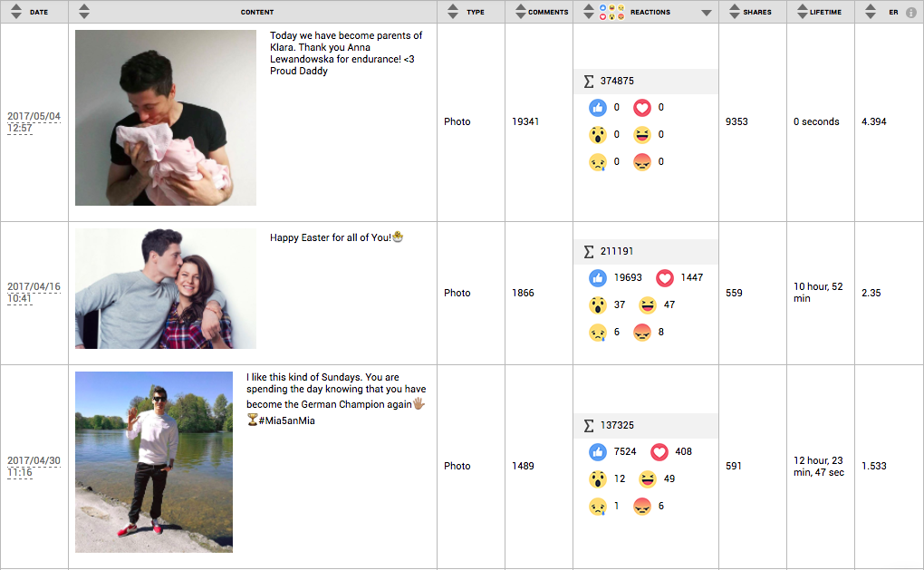
Task: Click the Wow emoji in the German Champion row
Action: click(x=597, y=478)
